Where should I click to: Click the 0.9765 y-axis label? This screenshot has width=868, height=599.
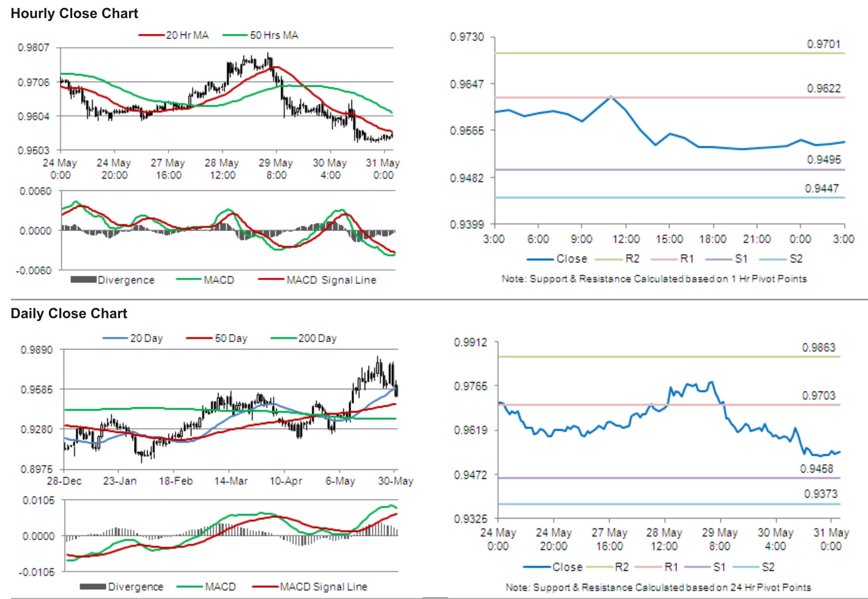click(471, 386)
